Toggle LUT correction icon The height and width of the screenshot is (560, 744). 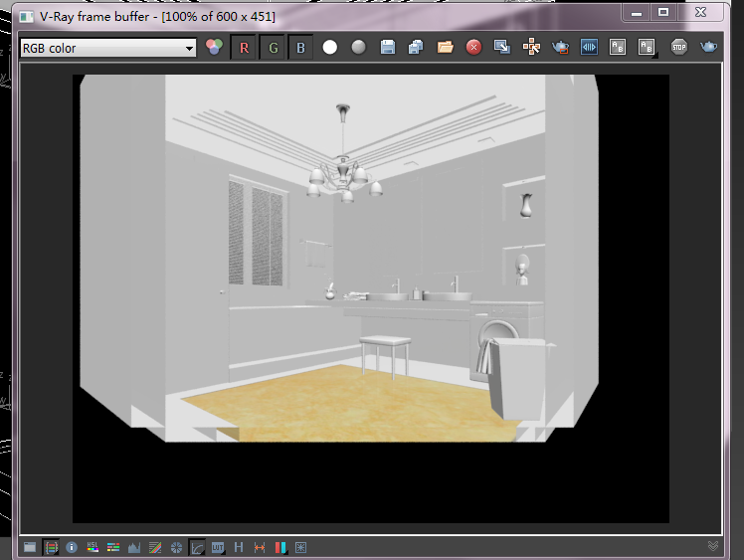click(218, 547)
